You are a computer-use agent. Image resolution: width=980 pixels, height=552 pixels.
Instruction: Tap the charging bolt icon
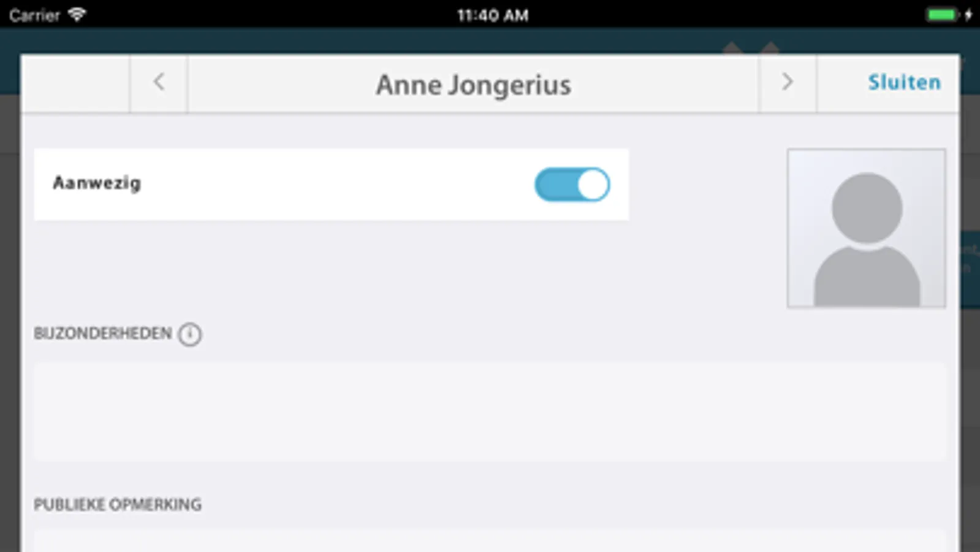[x=969, y=15]
